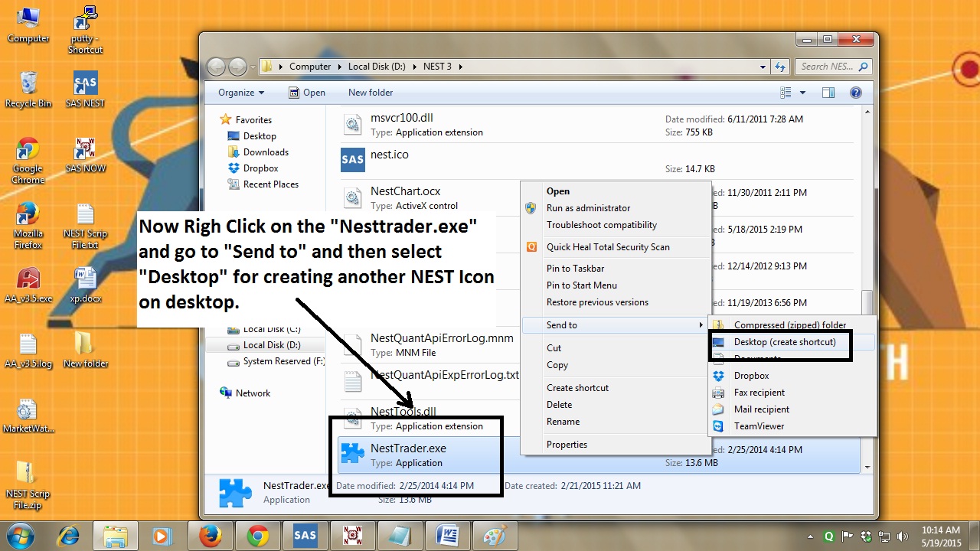Open the NOW app taskbar icon
980x551 pixels.
[x=353, y=536]
